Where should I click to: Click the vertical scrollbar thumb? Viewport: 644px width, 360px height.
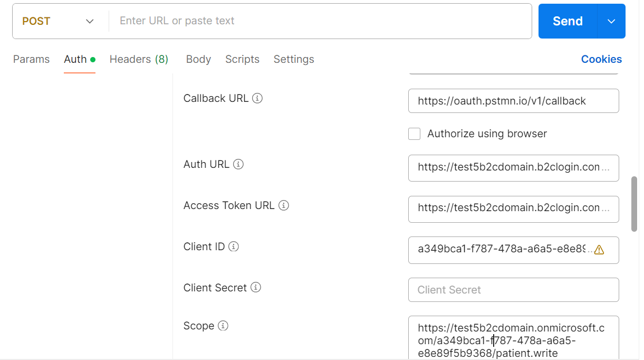634,204
